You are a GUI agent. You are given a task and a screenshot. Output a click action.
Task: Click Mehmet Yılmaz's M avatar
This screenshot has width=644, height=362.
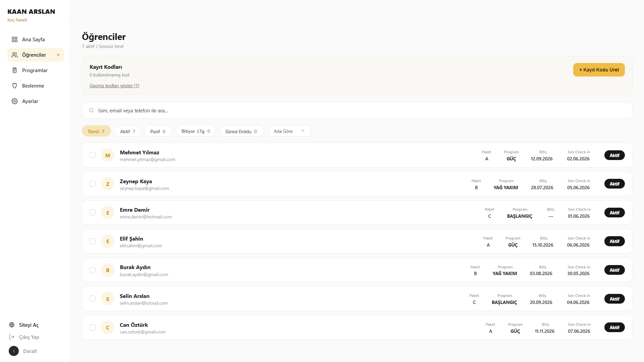click(108, 155)
